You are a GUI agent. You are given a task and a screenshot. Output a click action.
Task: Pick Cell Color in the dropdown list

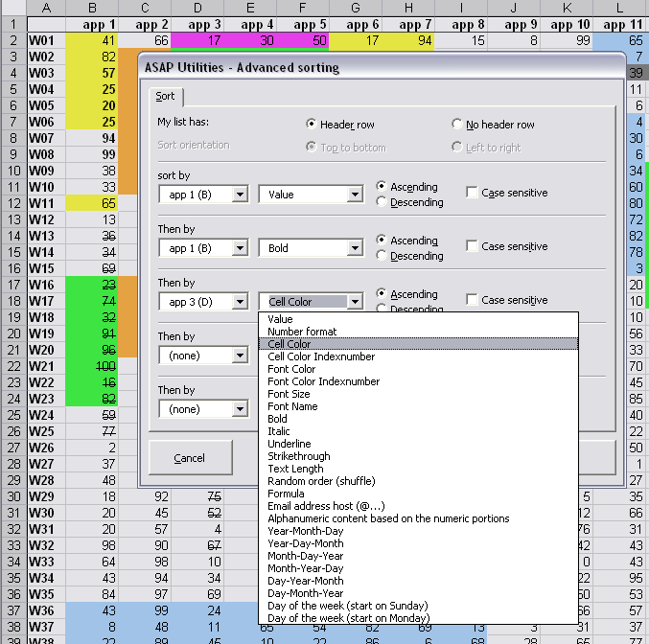point(418,344)
